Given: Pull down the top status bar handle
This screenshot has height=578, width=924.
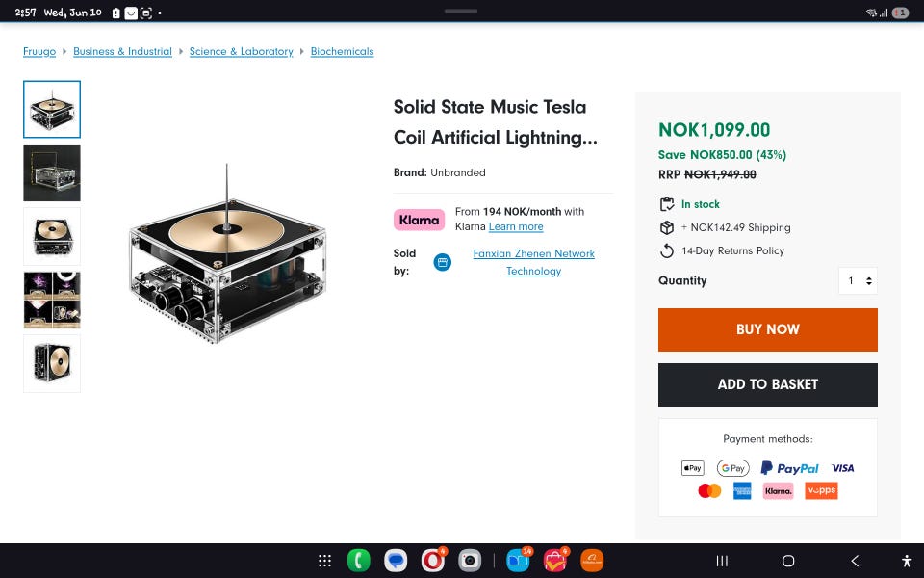Looking at the screenshot, I should (x=461, y=11).
